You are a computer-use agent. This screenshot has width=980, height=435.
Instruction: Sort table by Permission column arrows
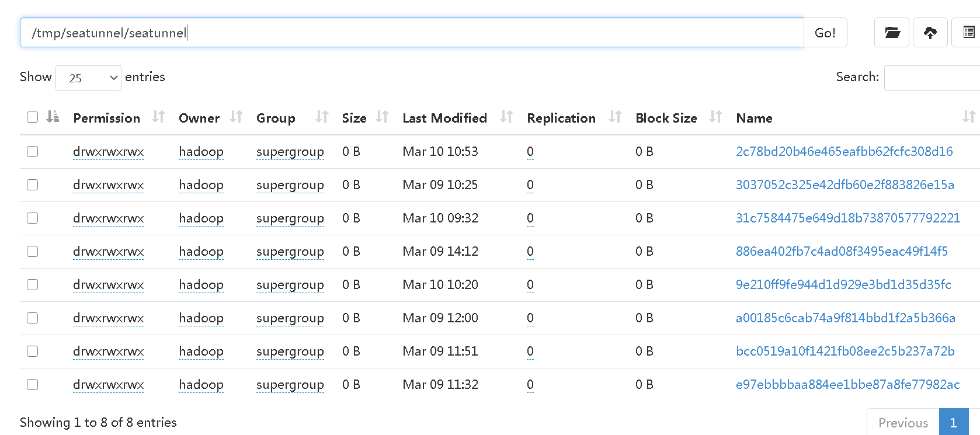pyautogui.click(x=158, y=117)
